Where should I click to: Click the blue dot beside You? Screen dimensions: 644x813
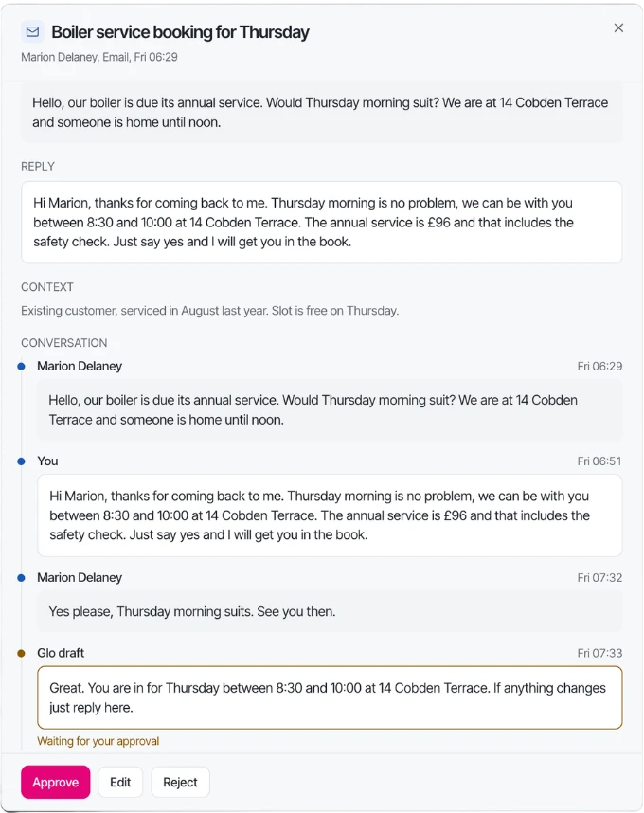(x=21, y=461)
